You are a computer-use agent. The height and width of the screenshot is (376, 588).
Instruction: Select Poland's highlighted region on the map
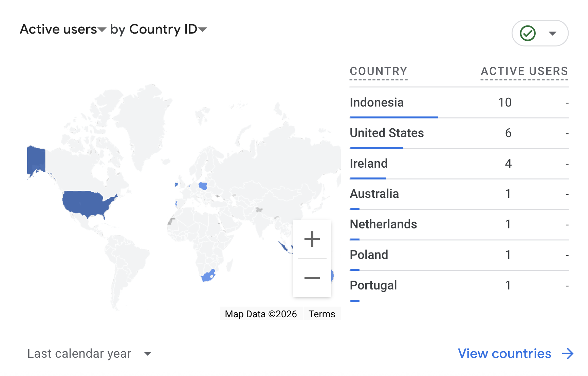203,186
